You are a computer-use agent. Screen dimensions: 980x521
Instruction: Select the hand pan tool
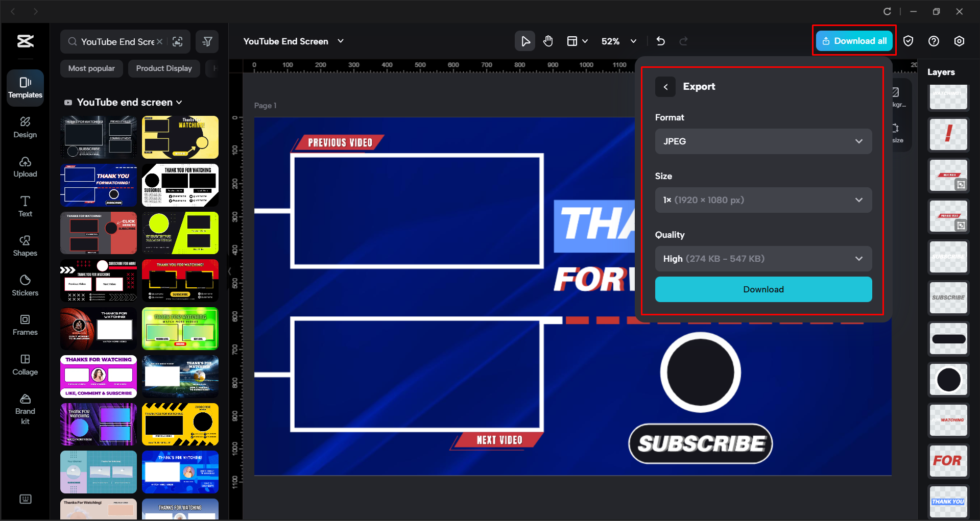click(x=548, y=41)
